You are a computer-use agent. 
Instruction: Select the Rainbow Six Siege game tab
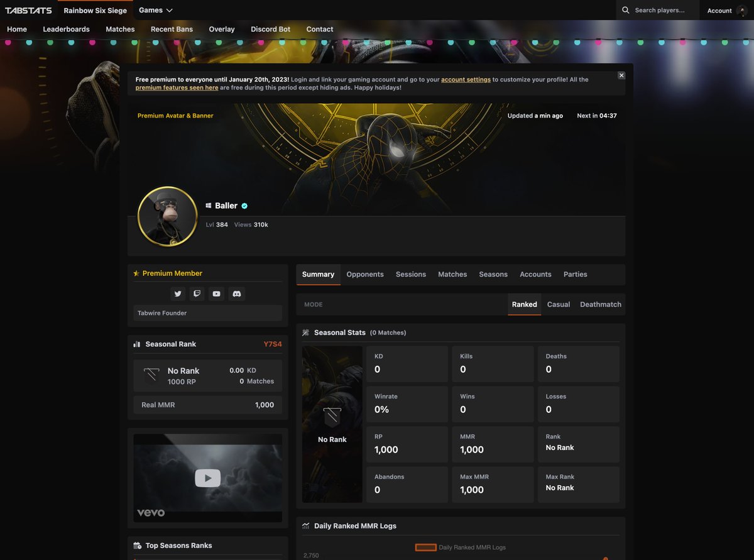tap(95, 10)
